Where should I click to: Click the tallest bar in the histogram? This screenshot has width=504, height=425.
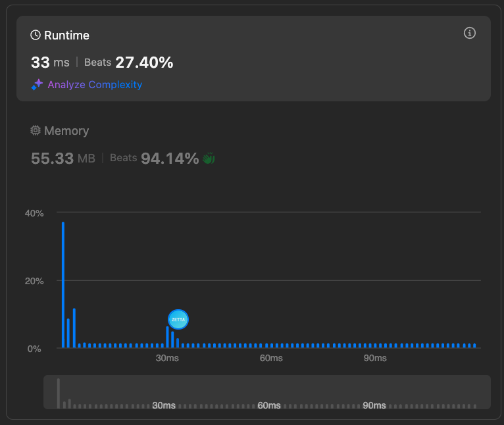pos(63,285)
